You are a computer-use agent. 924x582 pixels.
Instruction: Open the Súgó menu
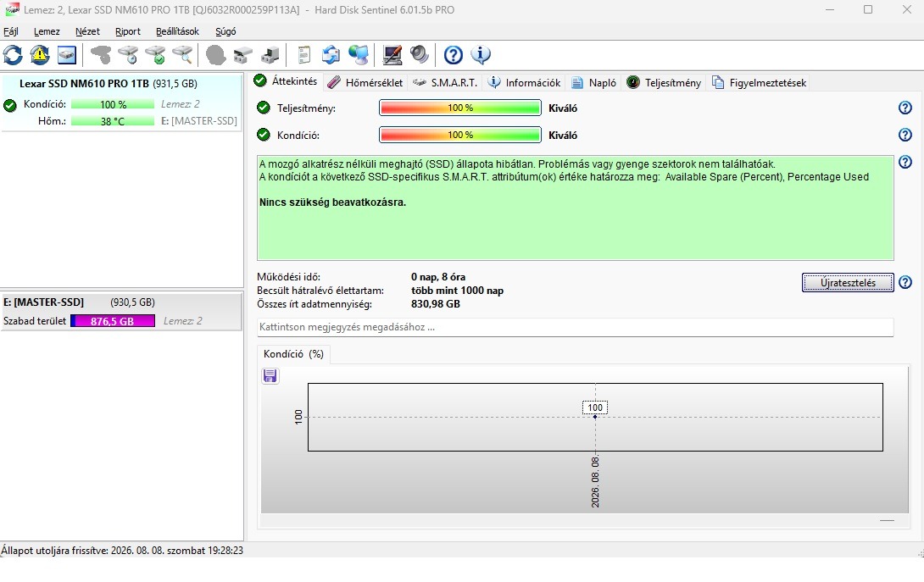pyautogui.click(x=225, y=31)
